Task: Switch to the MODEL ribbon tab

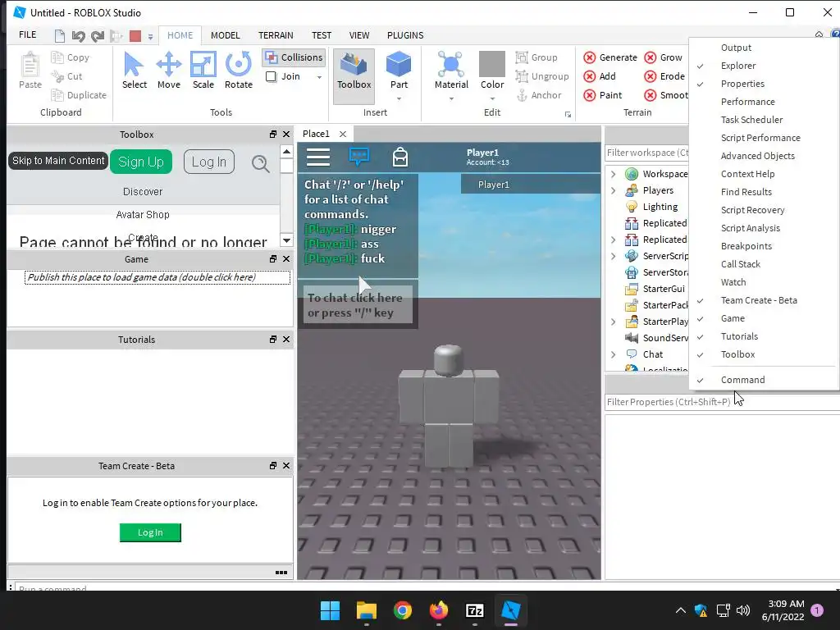Action: [x=225, y=35]
